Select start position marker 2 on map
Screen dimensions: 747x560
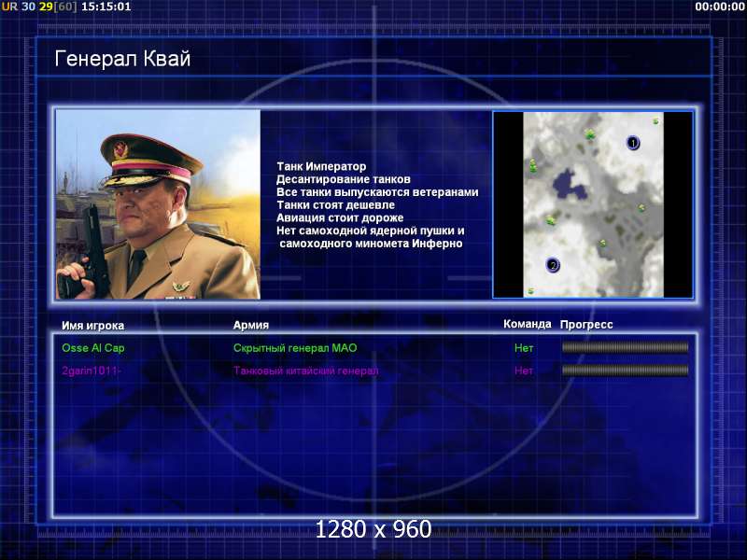point(553,265)
